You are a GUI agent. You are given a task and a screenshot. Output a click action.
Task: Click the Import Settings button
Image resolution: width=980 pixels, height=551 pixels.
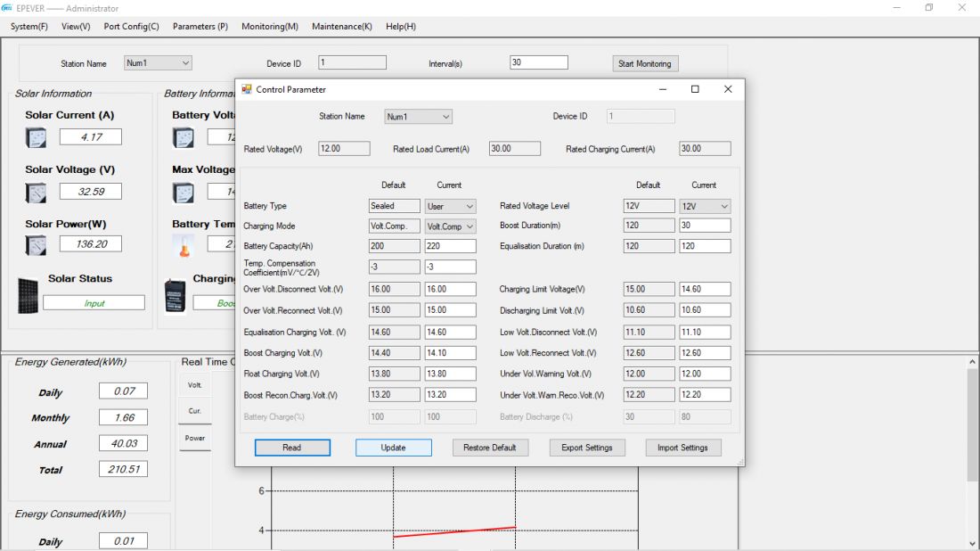click(683, 448)
